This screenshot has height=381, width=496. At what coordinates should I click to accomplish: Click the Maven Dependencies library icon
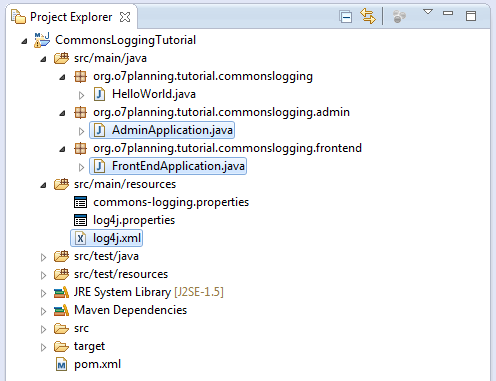(x=61, y=310)
